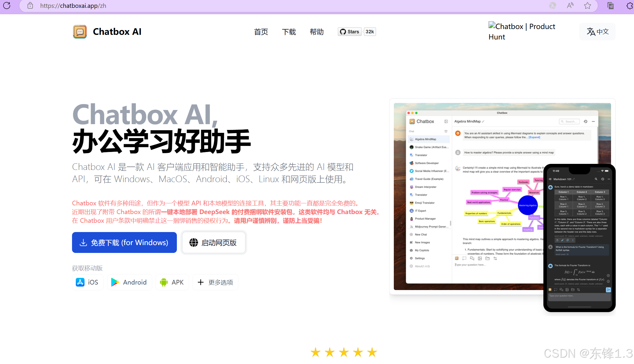The width and height of the screenshot is (634, 364).
Task: Open the 中文 language selector
Action: (x=597, y=32)
